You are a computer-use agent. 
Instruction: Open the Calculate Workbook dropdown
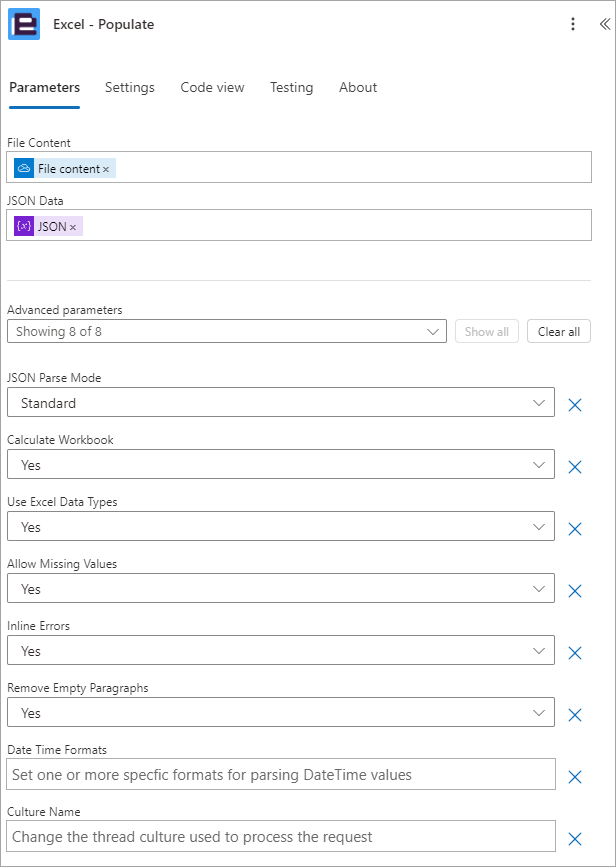pyautogui.click(x=281, y=464)
